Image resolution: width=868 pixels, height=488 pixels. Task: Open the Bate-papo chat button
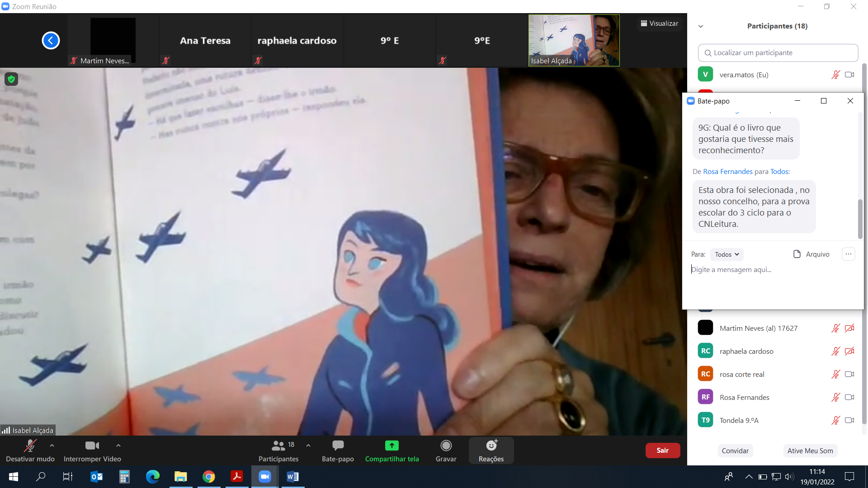(338, 450)
